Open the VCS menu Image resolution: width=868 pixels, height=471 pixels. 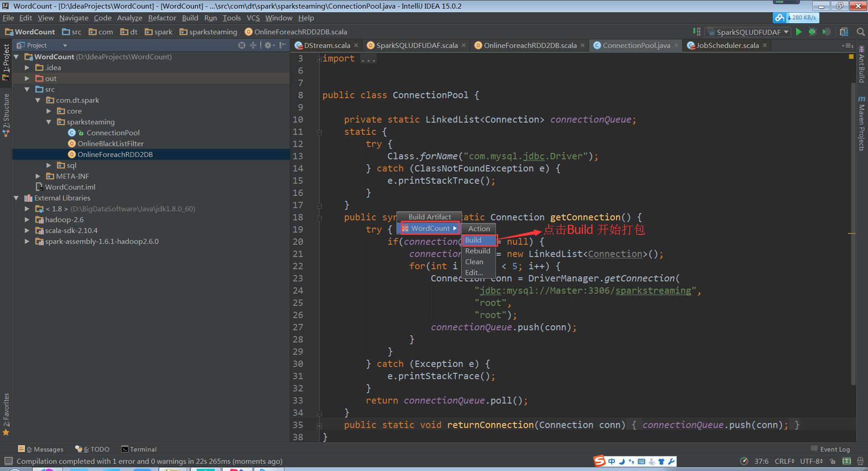point(253,18)
